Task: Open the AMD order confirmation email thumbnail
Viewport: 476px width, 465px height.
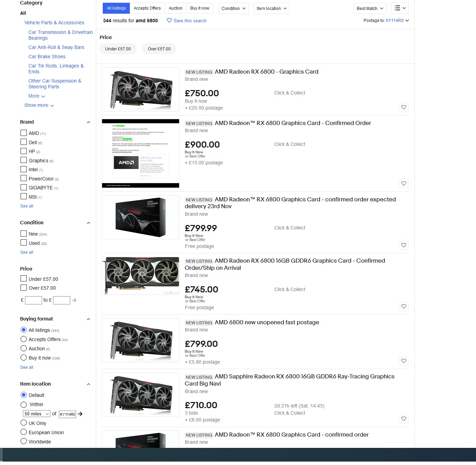Action: tap(140, 153)
